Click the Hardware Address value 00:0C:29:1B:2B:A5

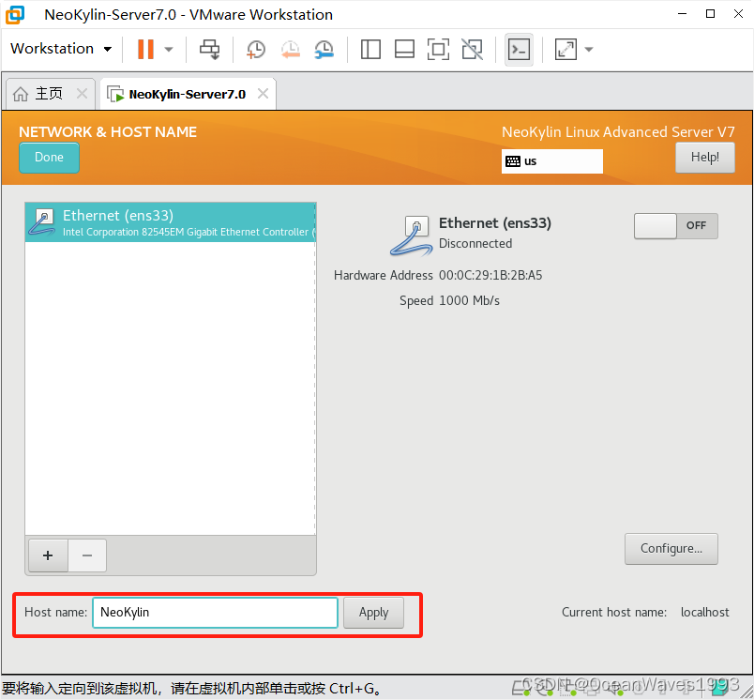pyautogui.click(x=490, y=275)
